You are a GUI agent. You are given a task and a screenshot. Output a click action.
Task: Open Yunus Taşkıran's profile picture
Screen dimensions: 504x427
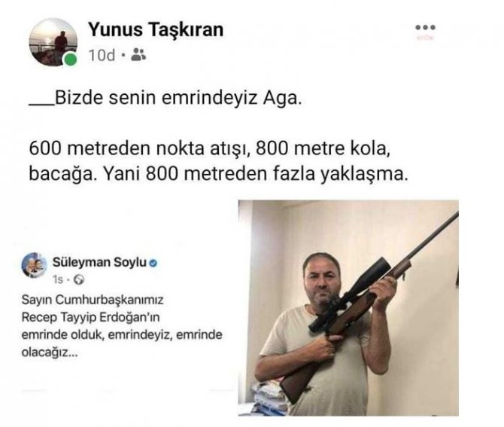(53, 42)
